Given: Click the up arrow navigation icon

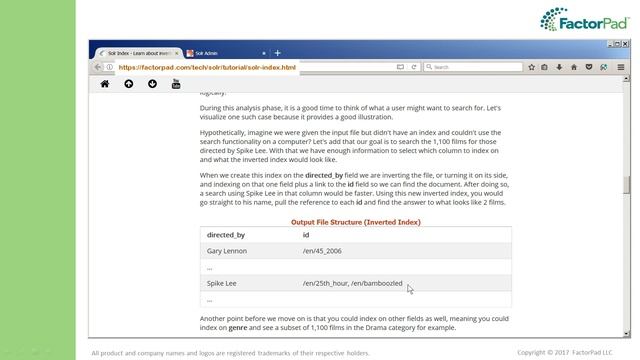Looking at the screenshot, I should point(129,84).
